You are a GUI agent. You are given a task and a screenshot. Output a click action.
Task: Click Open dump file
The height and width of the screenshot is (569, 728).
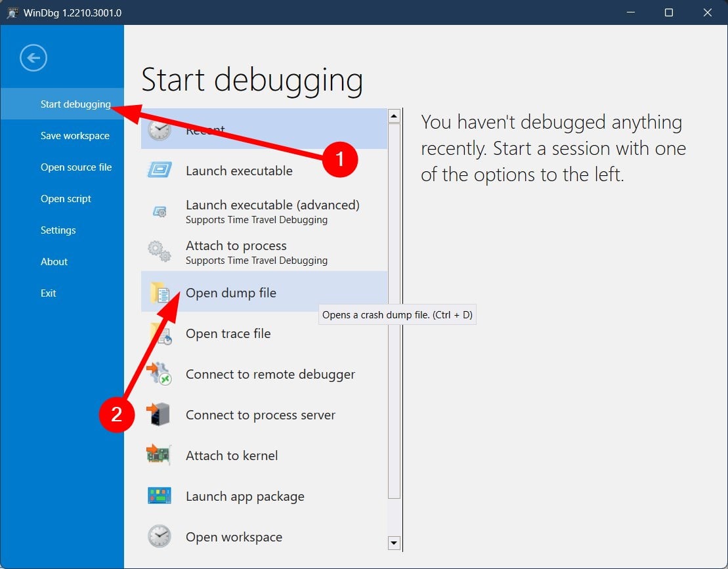coord(264,293)
